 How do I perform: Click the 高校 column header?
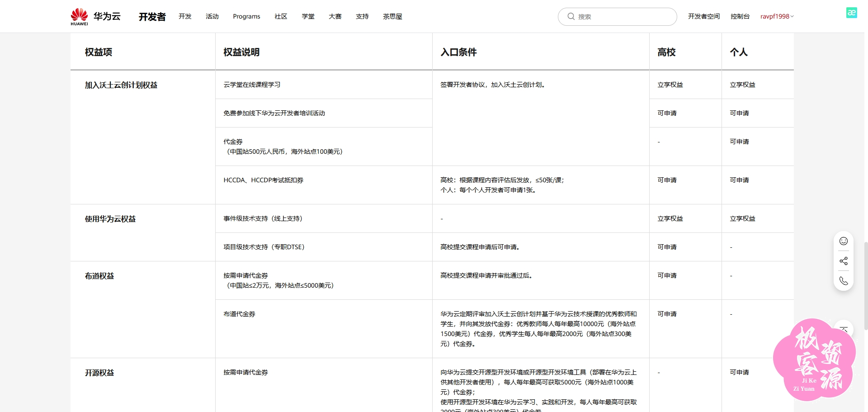pos(666,52)
